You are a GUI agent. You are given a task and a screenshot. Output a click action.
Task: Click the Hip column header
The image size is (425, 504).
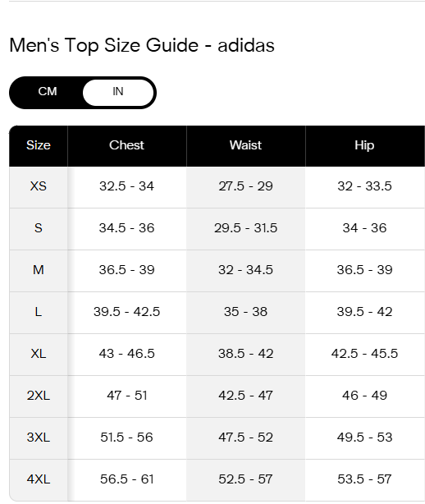click(365, 145)
